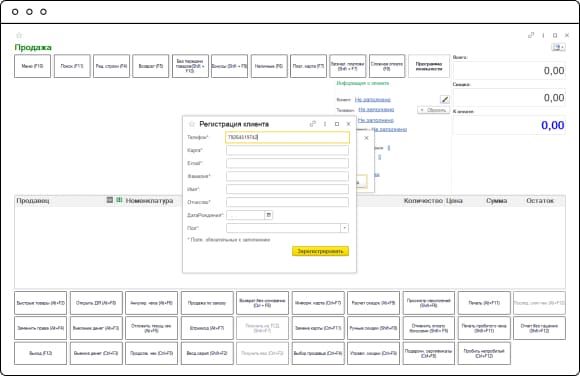Click Подарочн. сертификаты (Ctrl+F8) button
580x376 pixels.
pos(429,353)
